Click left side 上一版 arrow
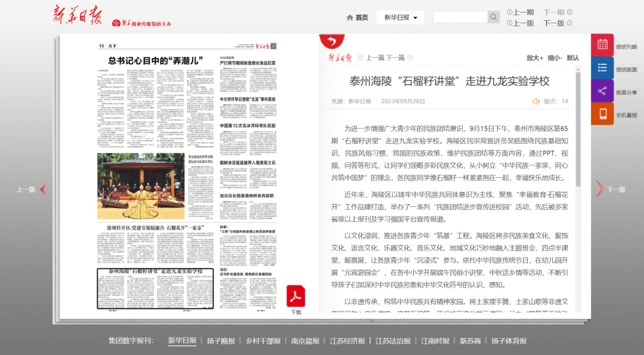The width and height of the screenshot is (644, 355). pyautogui.click(x=32, y=189)
